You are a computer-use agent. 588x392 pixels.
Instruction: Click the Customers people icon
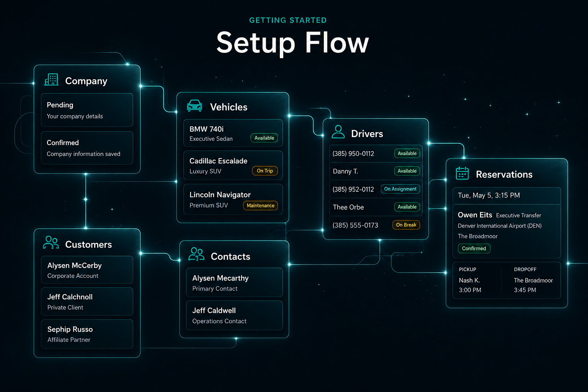click(x=51, y=242)
